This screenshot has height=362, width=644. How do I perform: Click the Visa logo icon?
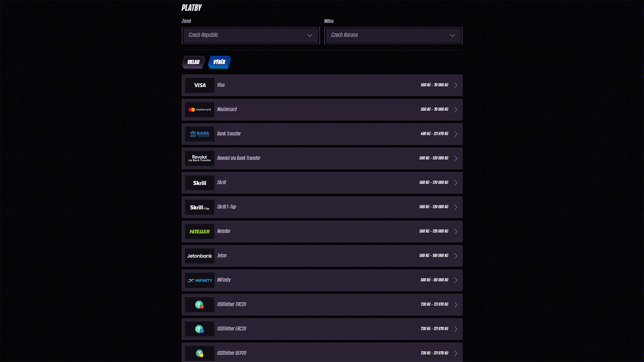(200, 85)
